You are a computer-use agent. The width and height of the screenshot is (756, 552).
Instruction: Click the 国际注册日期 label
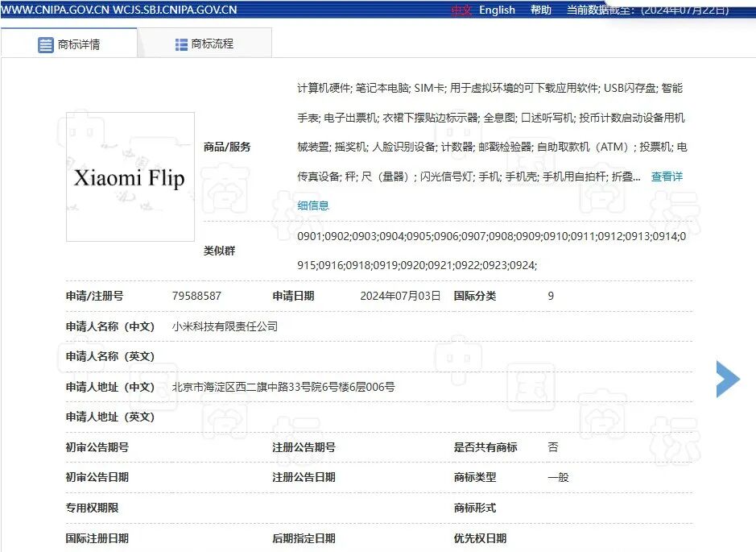pos(97,538)
